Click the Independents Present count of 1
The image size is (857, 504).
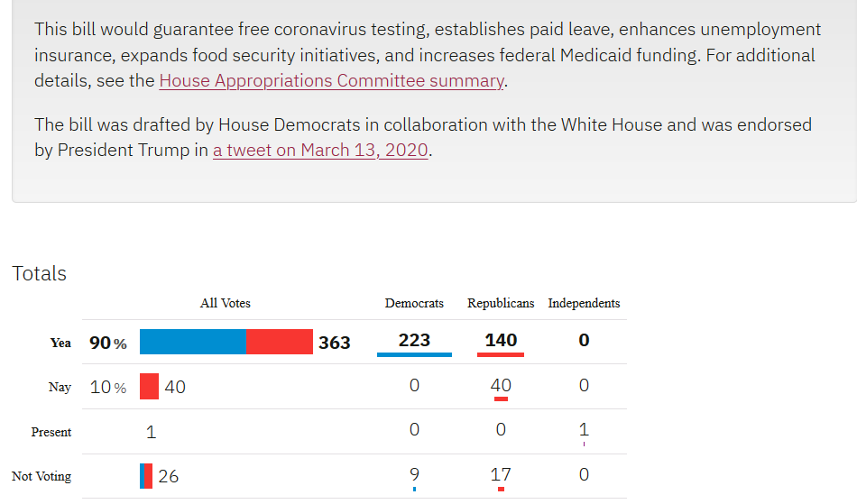coord(584,431)
